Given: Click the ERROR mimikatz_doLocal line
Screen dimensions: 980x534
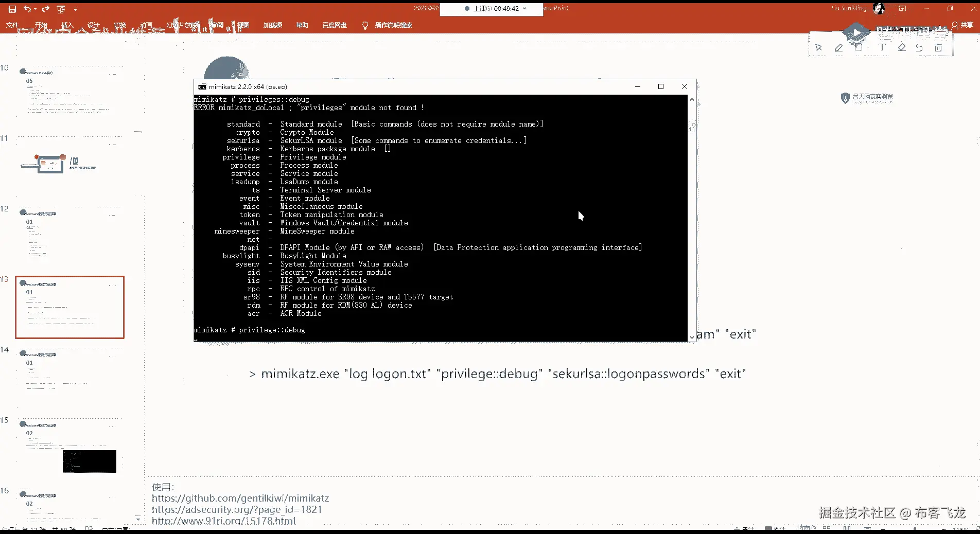Looking at the screenshot, I should tap(309, 108).
